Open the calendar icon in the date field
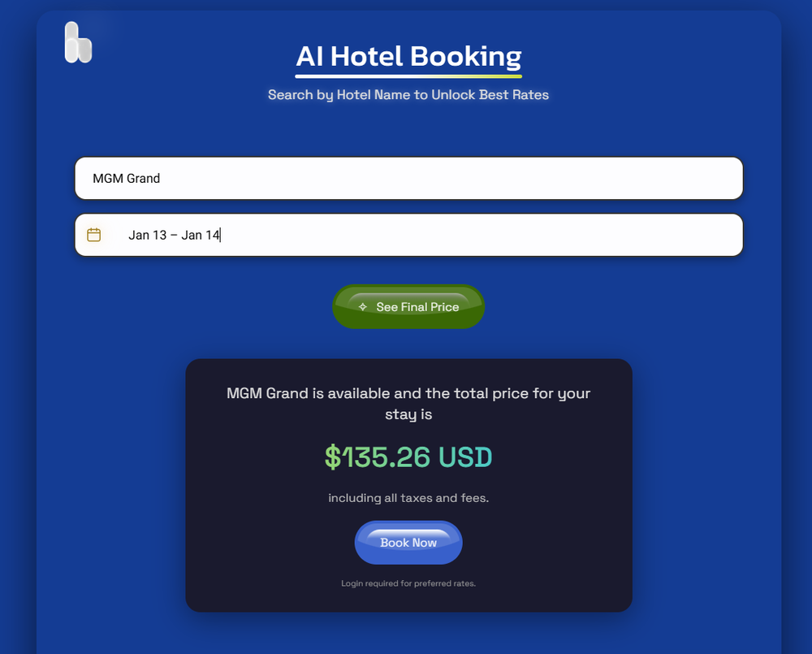The height and width of the screenshot is (654, 812). [95, 234]
